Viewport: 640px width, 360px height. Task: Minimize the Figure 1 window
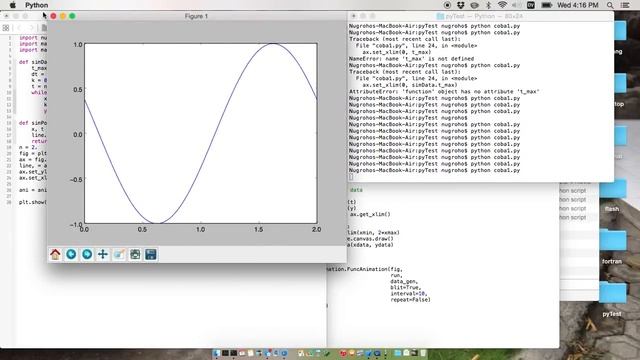63,16
